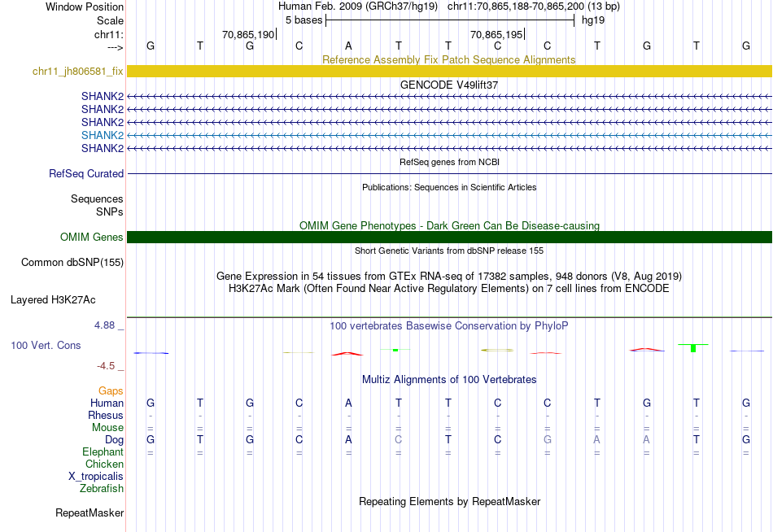The width and height of the screenshot is (773, 532).
Task: Open Repeating Elements by RepeatMasker title
Action: click(x=449, y=501)
